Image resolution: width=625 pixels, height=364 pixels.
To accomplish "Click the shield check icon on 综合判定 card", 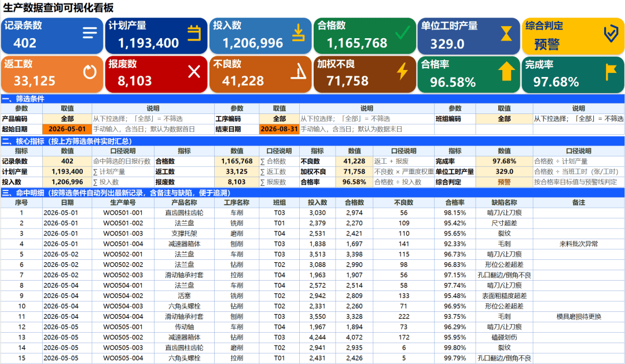I will [611, 34].
